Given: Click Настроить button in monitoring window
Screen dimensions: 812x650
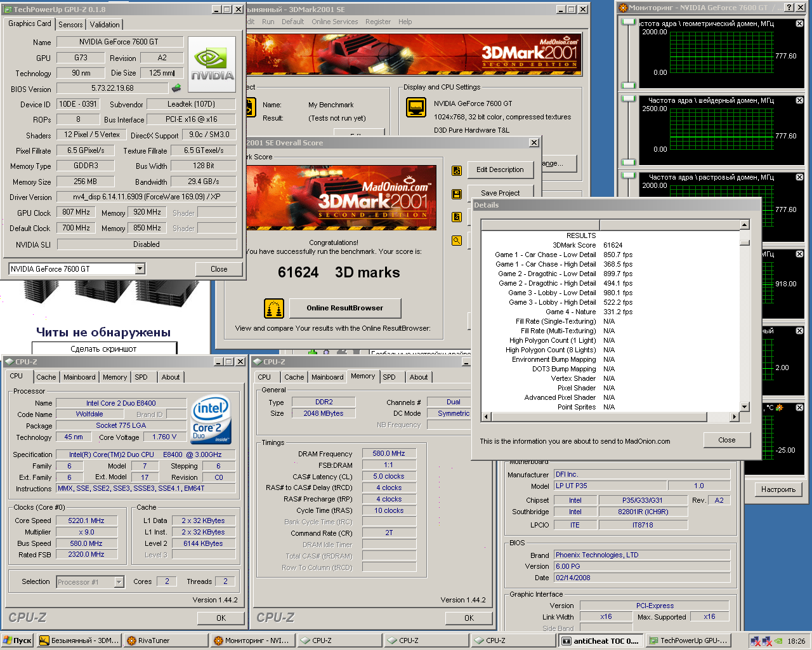Looking at the screenshot, I should [x=778, y=489].
